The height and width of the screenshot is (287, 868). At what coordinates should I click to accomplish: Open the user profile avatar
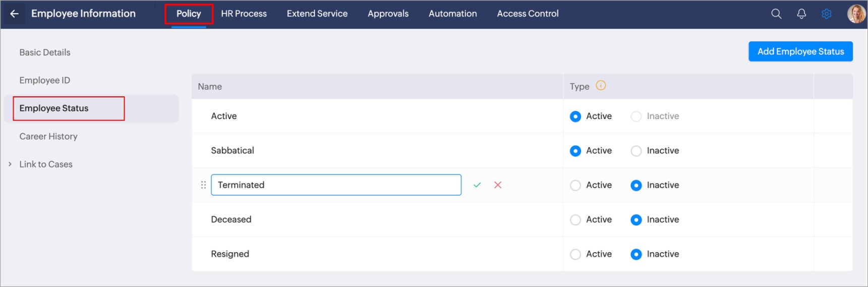856,14
